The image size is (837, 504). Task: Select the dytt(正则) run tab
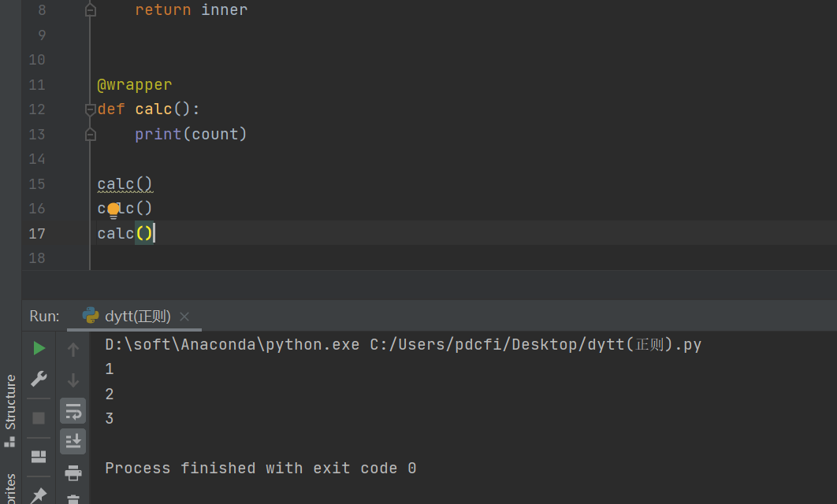click(137, 317)
